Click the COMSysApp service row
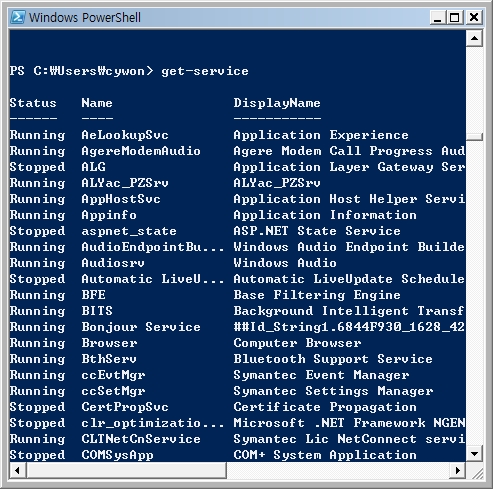This screenshot has height=489, width=493. point(237,455)
